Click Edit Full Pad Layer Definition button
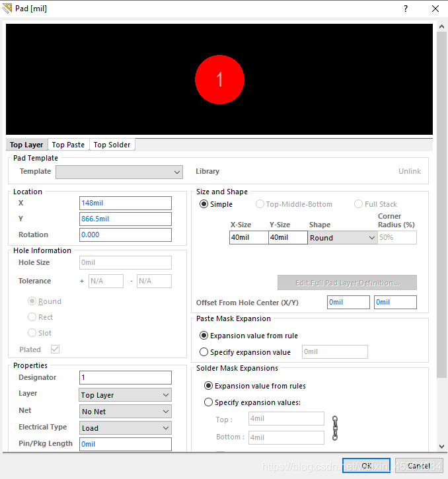Image resolution: width=448 pixels, height=479 pixels. [x=347, y=283]
